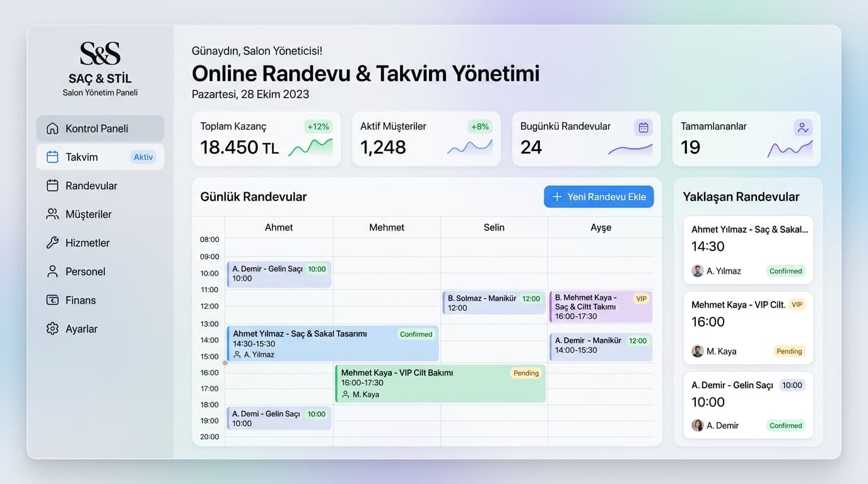
Task: Click Pending badge on M. Kaya upcoming card
Action: point(789,352)
